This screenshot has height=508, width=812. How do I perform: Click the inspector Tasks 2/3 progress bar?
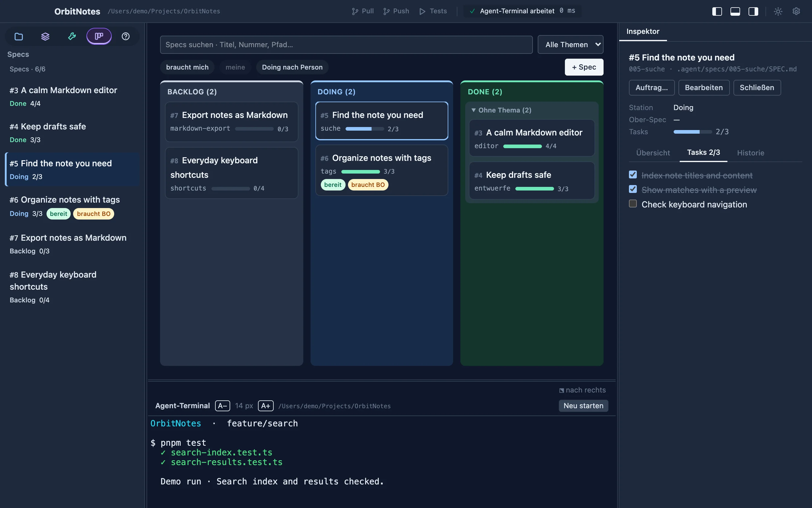(693, 132)
